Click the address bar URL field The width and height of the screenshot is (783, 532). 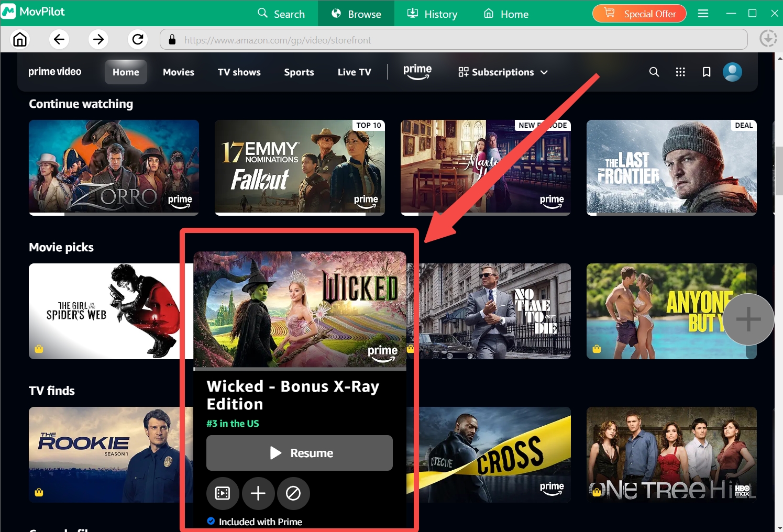(367, 39)
